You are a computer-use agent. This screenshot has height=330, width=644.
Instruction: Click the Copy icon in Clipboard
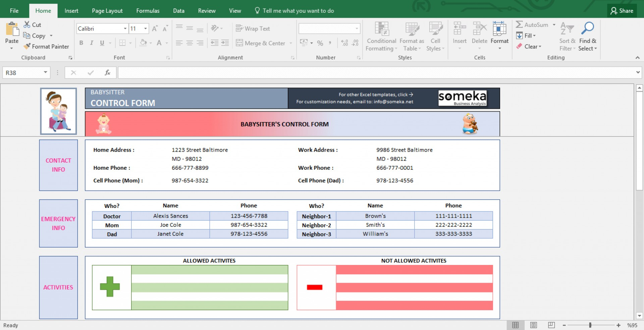[26, 35]
